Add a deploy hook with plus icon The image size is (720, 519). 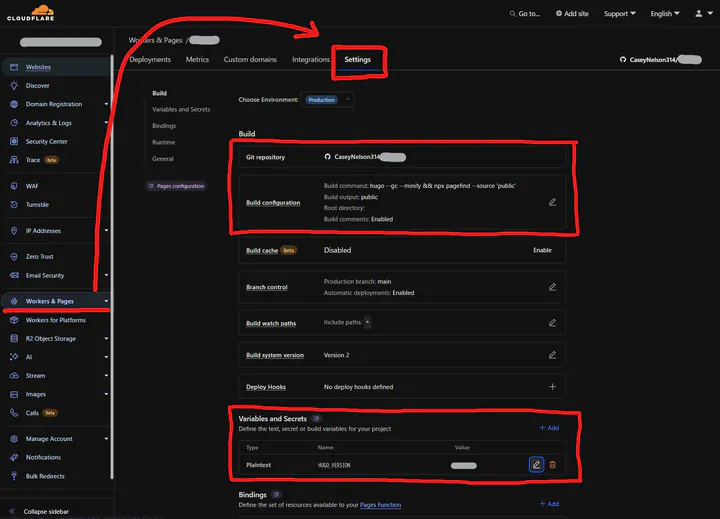click(552, 387)
